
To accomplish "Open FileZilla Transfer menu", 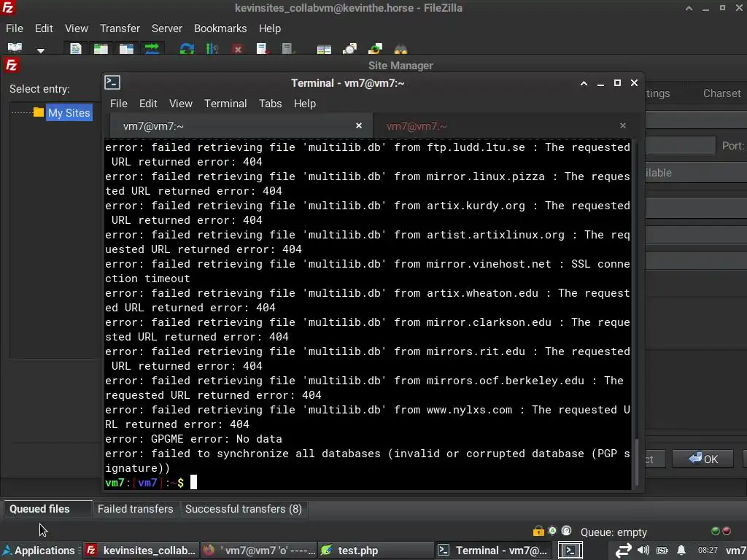I will click(x=120, y=28).
